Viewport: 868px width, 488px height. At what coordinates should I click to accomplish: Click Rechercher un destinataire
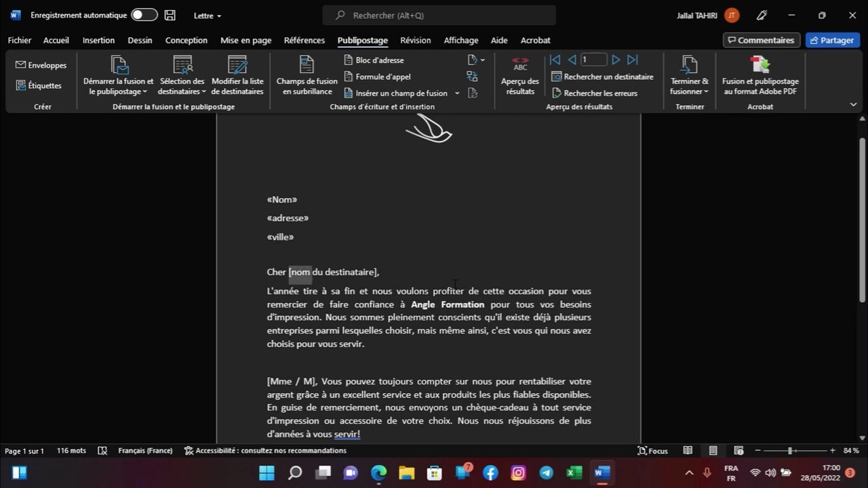[602, 77]
